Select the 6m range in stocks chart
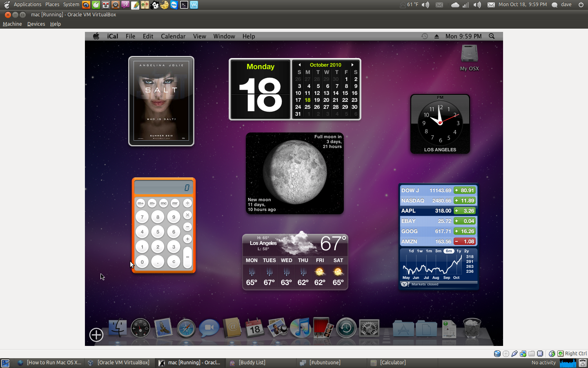588x368 pixels. (449, 251)
